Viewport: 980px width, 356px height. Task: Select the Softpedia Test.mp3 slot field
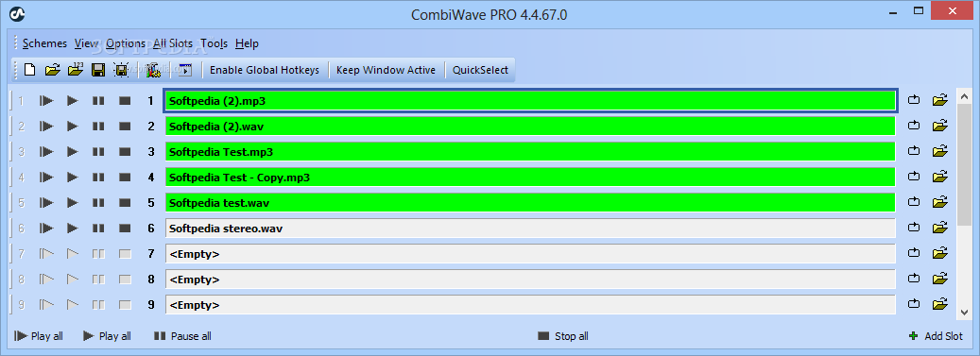click(530, 152)
